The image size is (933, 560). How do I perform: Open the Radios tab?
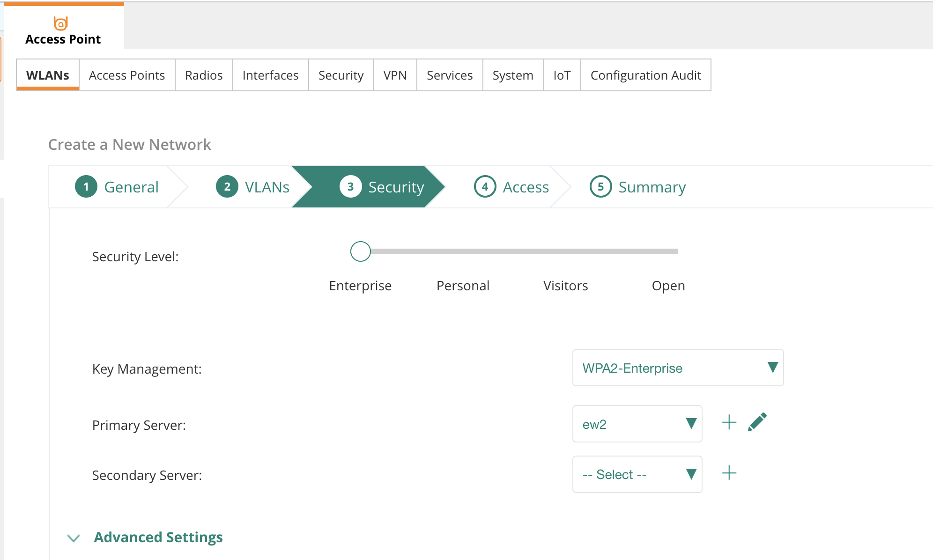(203, 75)
